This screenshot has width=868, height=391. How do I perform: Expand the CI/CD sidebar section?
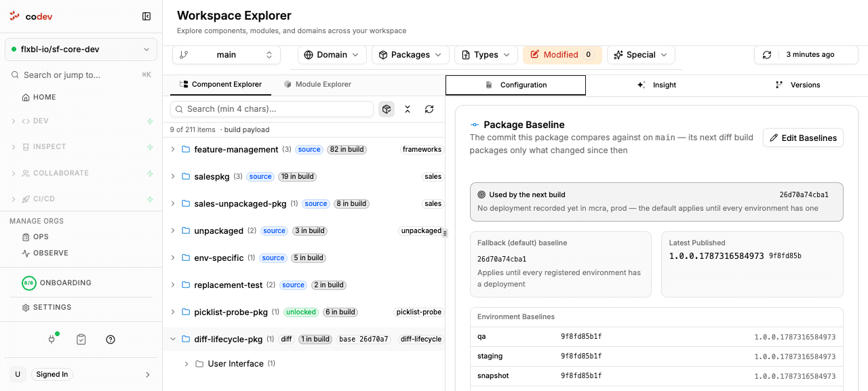click(14, 199)
